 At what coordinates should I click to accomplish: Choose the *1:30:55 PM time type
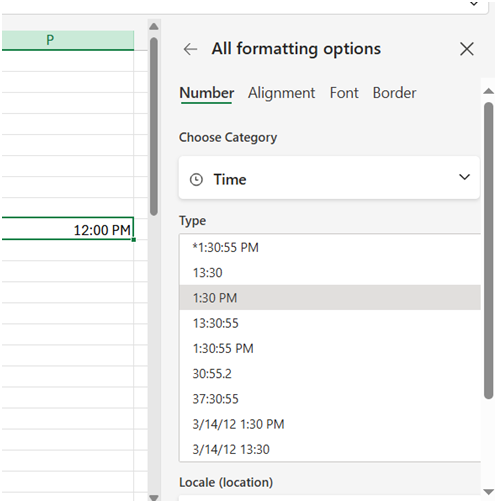(330, 247)
